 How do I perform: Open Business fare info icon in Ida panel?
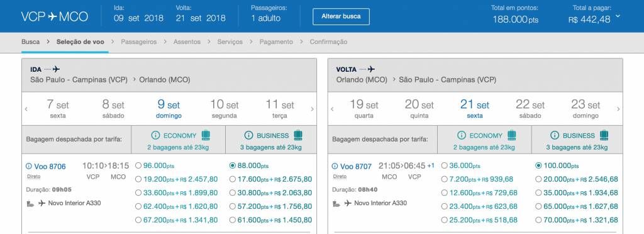[x=248, y=135]
